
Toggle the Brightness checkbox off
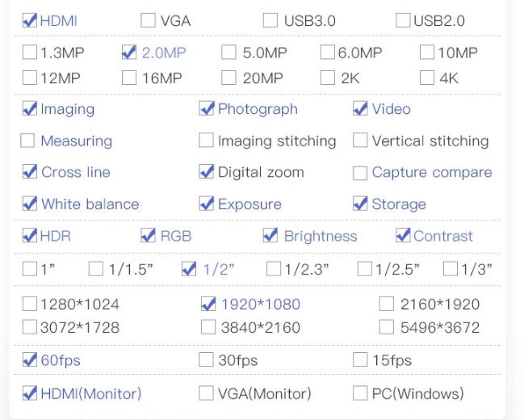coord(270,235)
